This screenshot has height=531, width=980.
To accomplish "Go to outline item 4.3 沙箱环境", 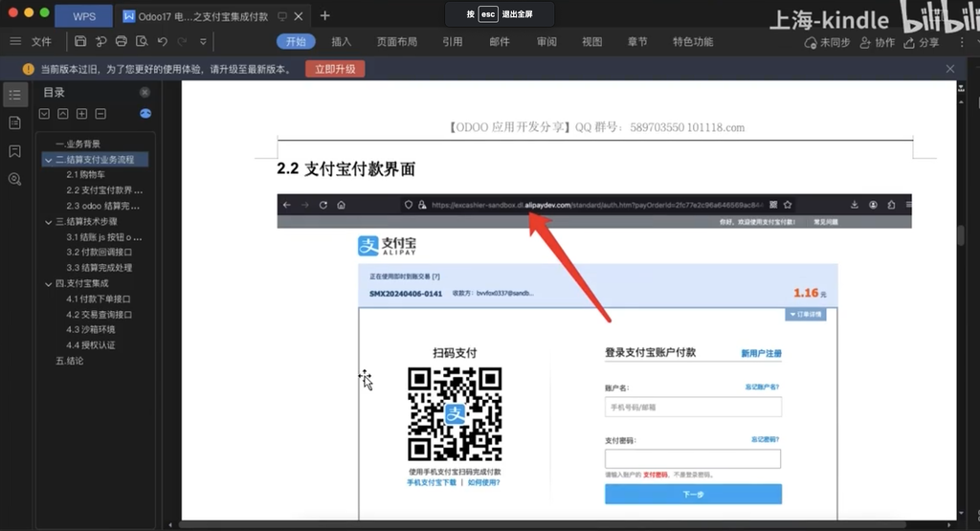I will coord(91,329).
